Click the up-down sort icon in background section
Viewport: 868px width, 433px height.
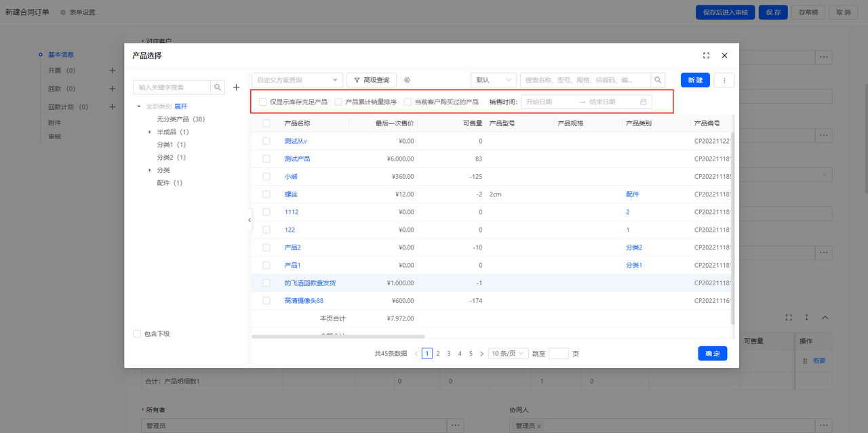coord(807,317)
